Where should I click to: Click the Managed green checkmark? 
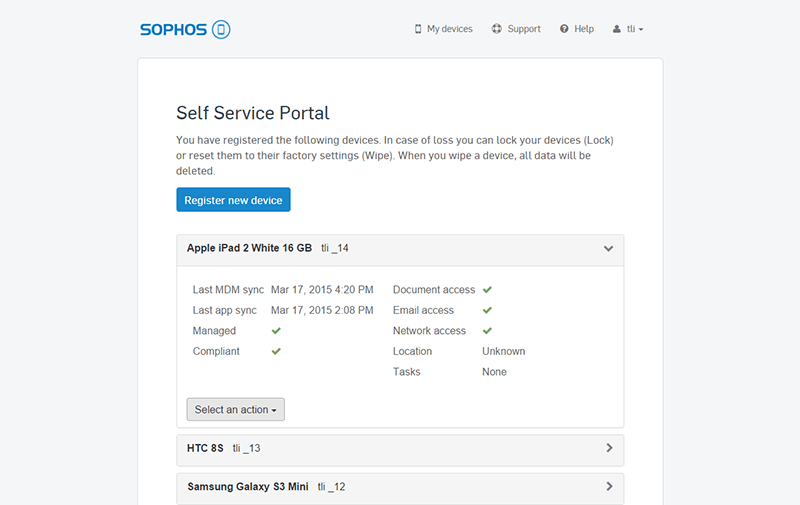point(276,331)
